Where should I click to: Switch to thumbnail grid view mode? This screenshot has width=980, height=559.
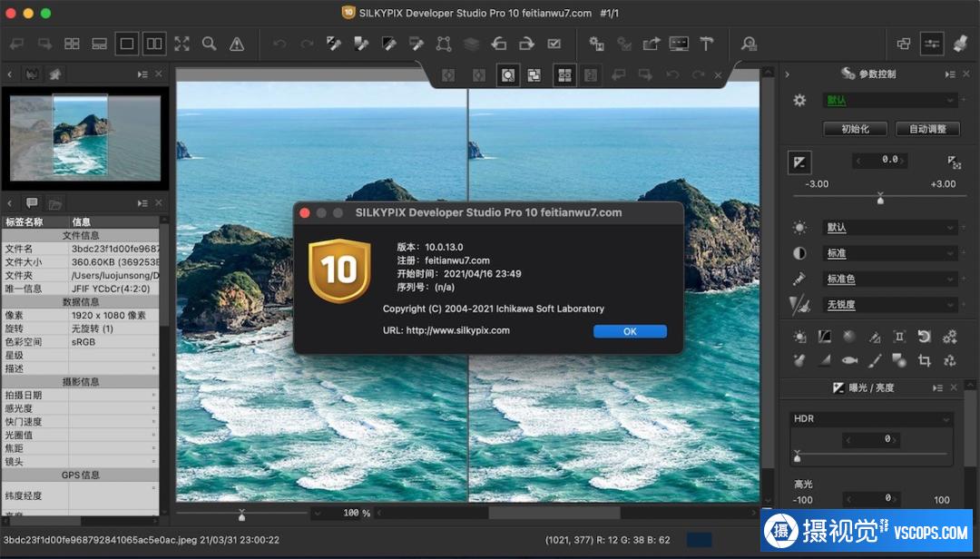coord(72,44)
